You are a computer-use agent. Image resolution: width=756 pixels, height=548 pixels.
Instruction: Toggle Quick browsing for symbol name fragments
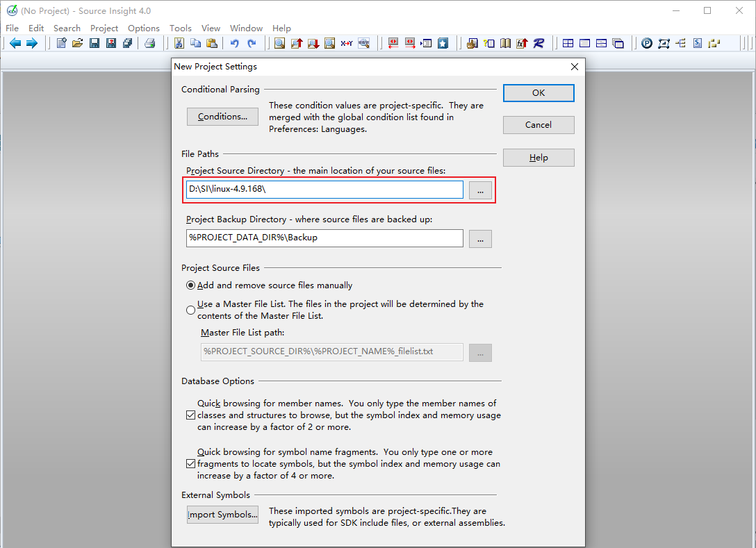coord(191,464)
